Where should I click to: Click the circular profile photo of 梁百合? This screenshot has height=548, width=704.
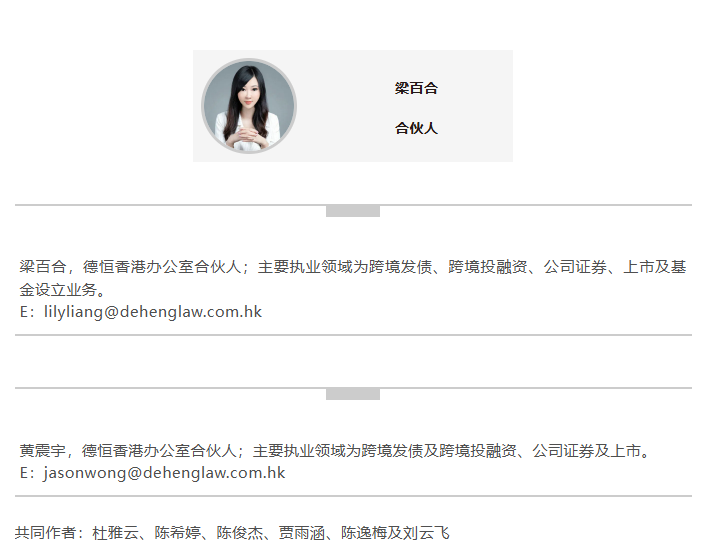coord(249,106)
